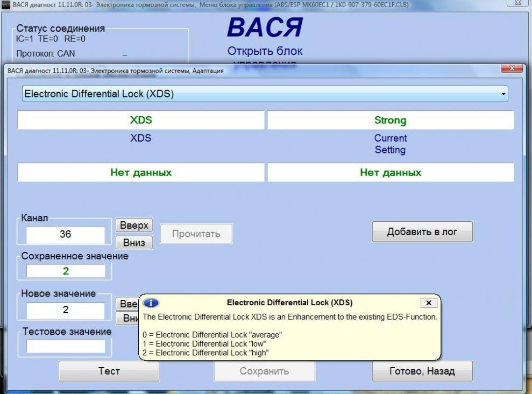Click the channel Вниз button
This screenshot has width=532, height=394.
click(134, 243)
